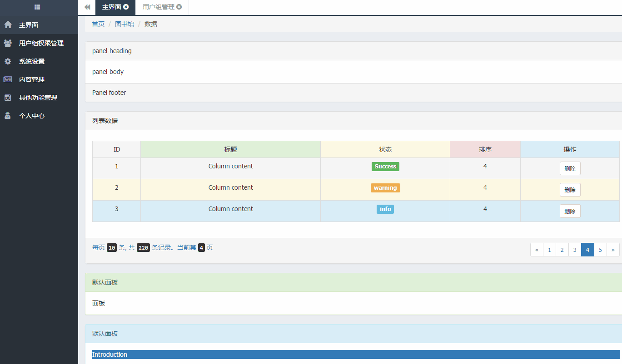Screen dimensions: 622x364
Task: Open the 图书馆 breadcrumb link
Action: (124, 24)
